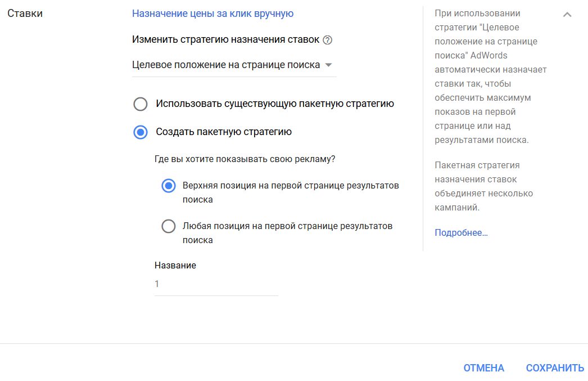Click the 'Создать пакетную стратегию' label text

pyautogui.click(x=224, y=132)
